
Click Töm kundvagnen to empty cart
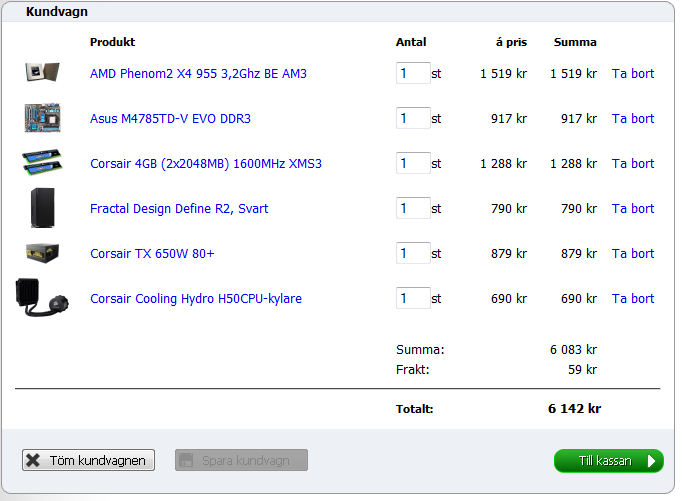[88, 460]
